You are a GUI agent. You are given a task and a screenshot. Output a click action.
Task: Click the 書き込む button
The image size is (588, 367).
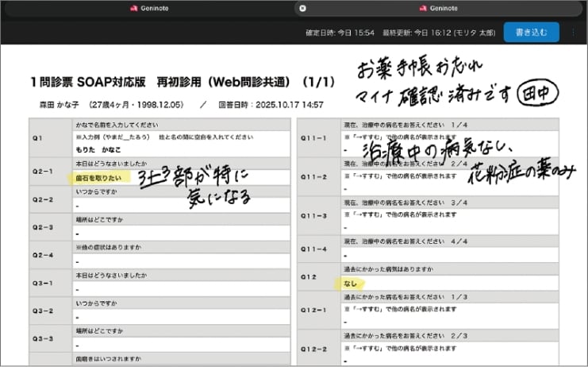click(532, 33)
